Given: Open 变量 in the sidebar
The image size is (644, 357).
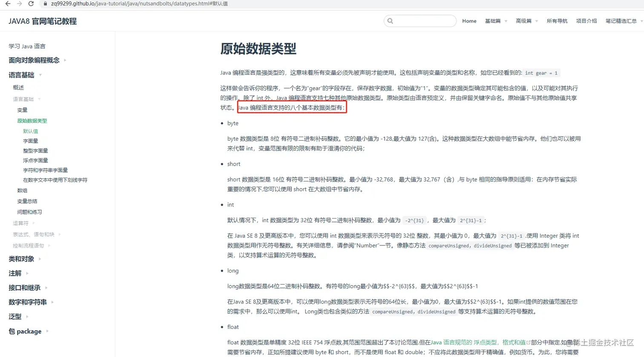Looking at the screenshot, I should [22, 110].
